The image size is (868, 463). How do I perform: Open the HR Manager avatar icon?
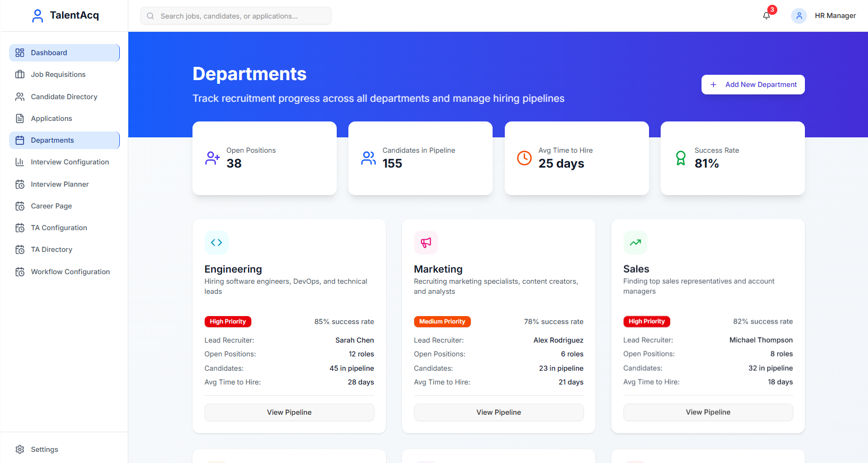tap(799, 16)
